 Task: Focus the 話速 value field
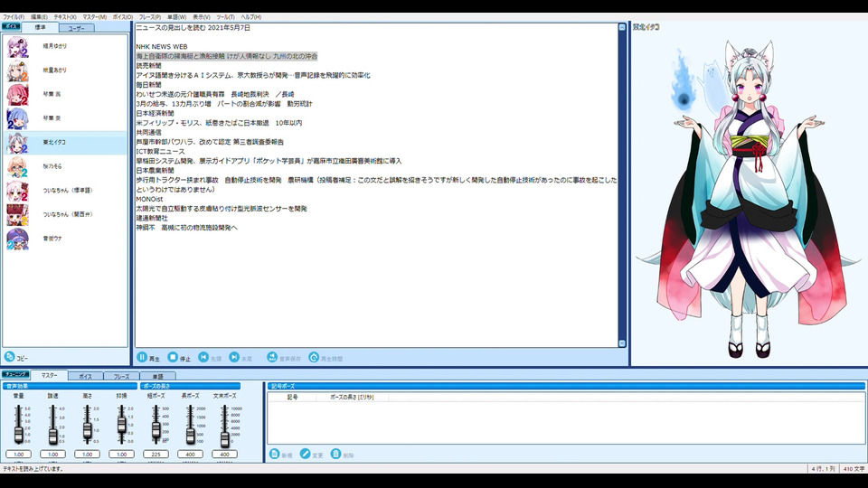pos(52,455)
